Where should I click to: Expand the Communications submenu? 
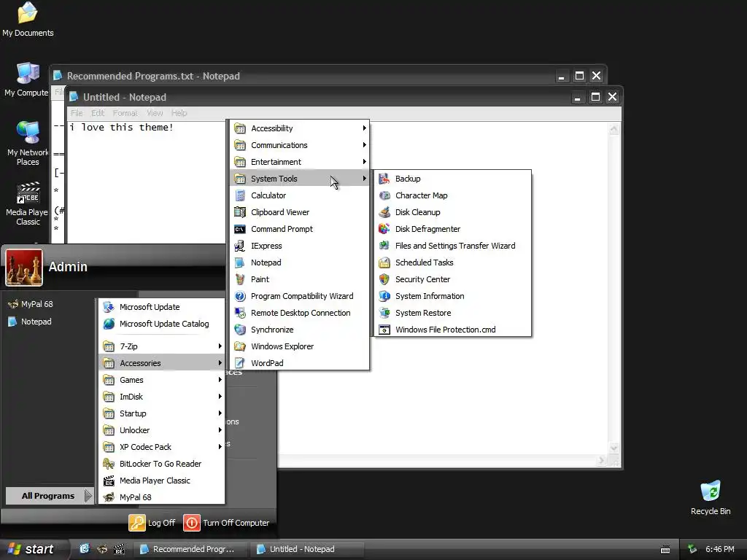[x=300, y=145]
